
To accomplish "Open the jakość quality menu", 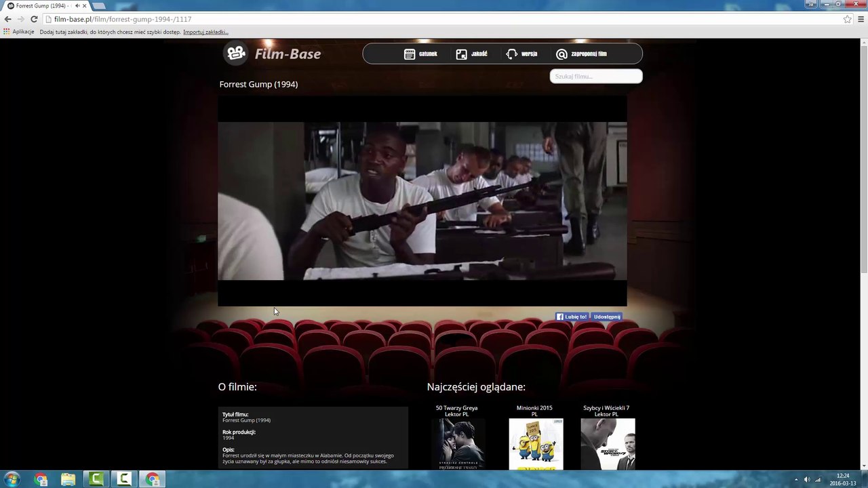I will [471, 54].
